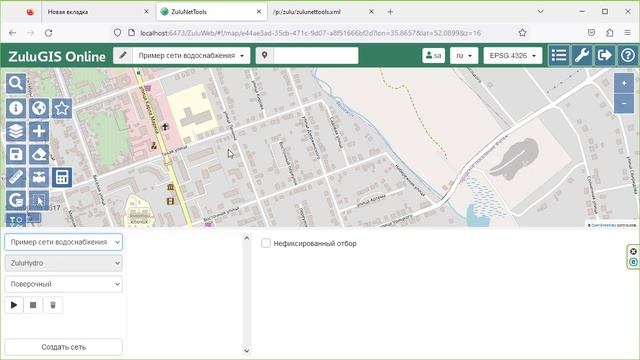Viewport: 640px width, 360px height.
Task: Save changes with the floppy disk tool
Action: tap(16, 154)
